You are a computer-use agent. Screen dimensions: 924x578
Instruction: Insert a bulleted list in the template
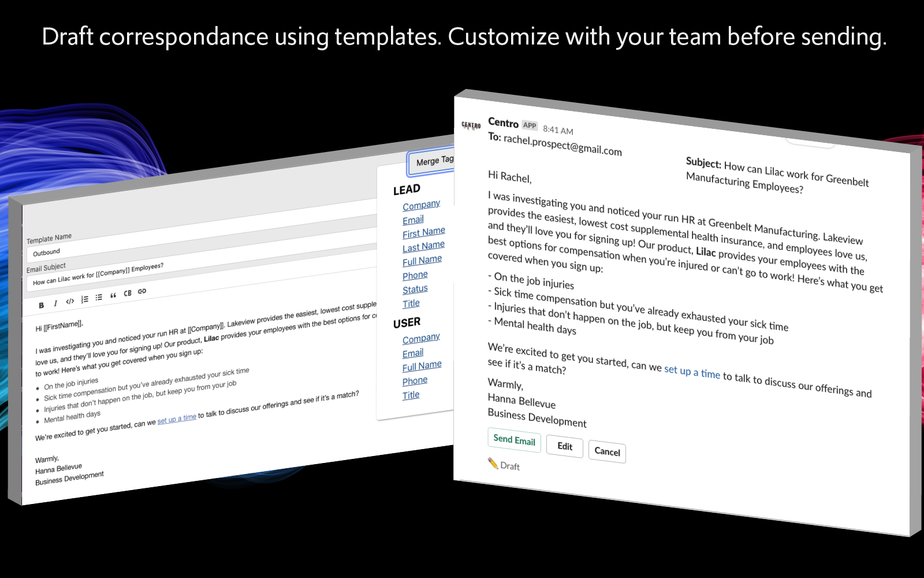[x=99, y=297]
